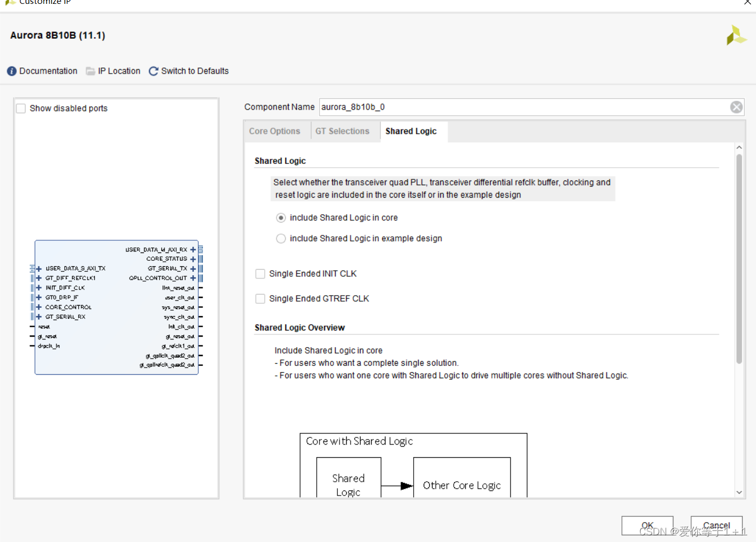Click the OK button

[647, 525]
